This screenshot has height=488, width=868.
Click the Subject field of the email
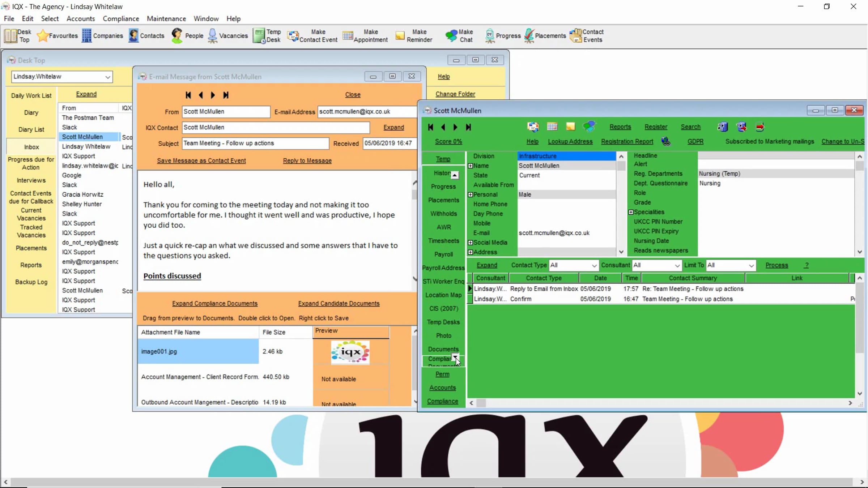(x=255, y=144)
